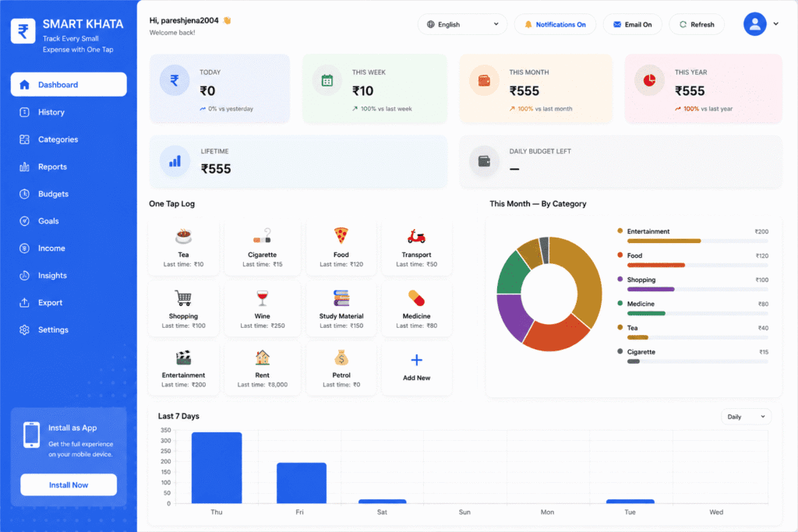This screenshot has width=798, height=532.
Task: Click the Smart Khata rupee logo
Action: [23, 31]
